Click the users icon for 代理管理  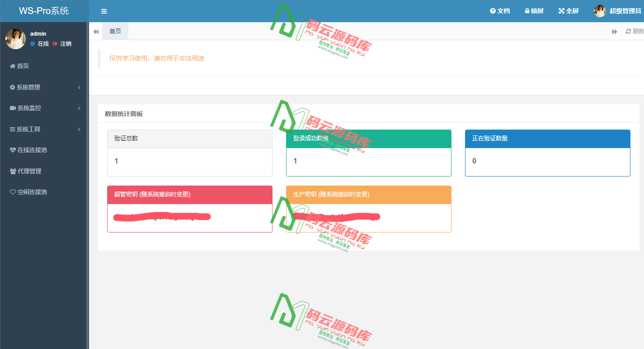tap(13, 171)
